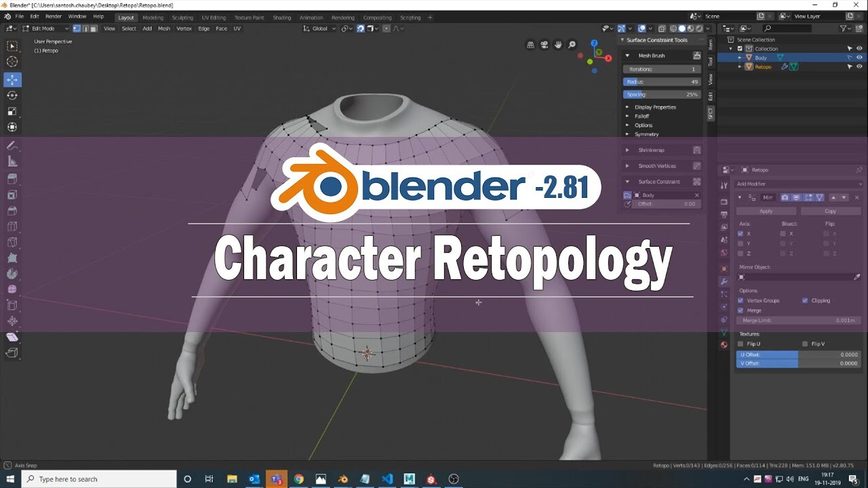Expand the Shrinkwrap section

pos(651,150)
